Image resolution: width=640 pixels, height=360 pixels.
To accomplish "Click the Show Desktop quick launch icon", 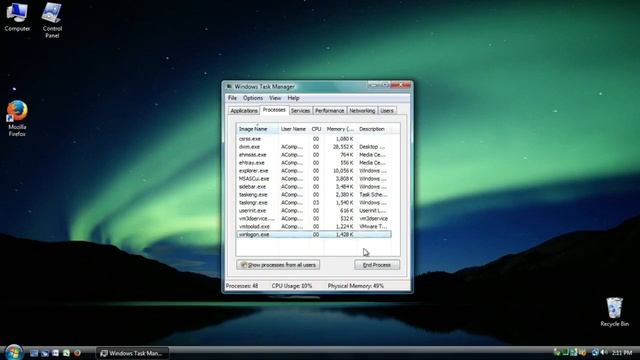I will coord(34,353).
